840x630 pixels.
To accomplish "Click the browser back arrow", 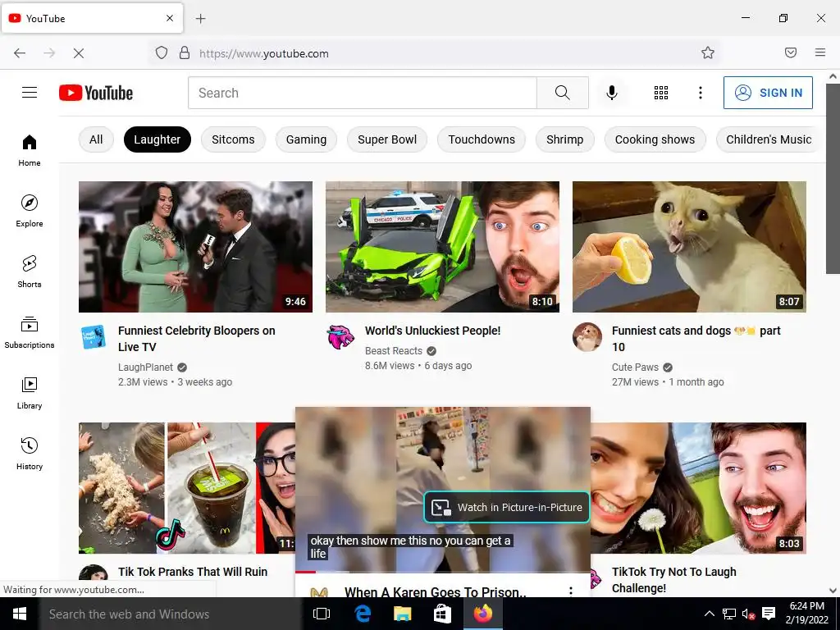I will click(20, 53).
